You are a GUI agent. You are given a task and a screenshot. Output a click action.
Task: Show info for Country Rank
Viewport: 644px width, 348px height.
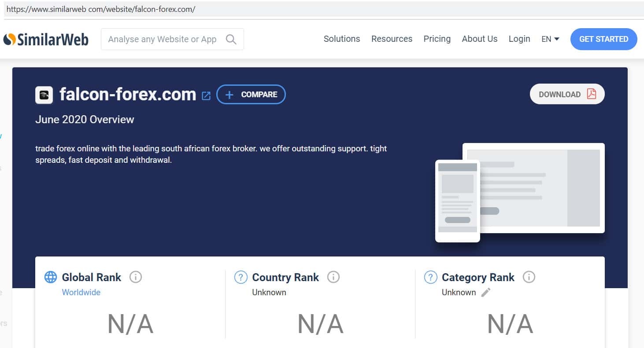pos(333,277)
